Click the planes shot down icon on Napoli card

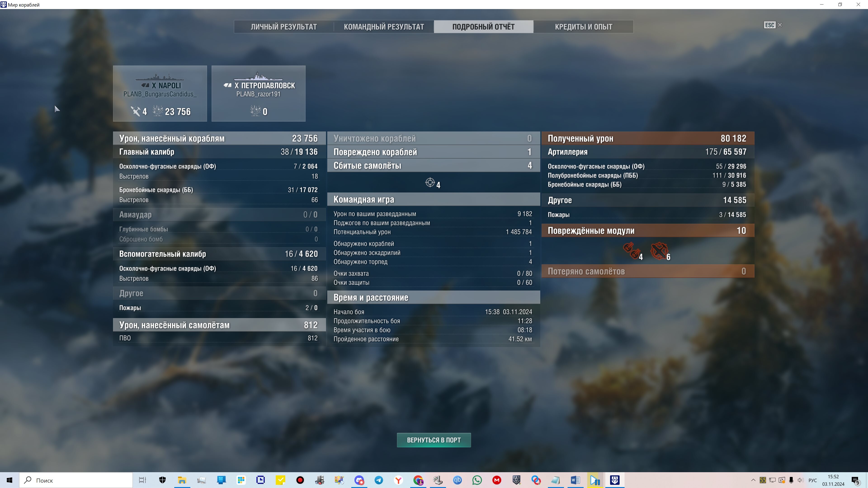(x=135, y=111)
